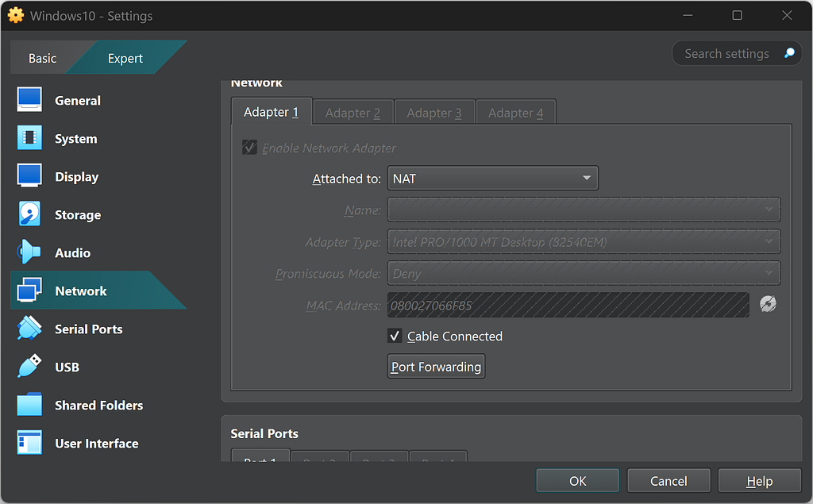Viewport: 813px width, 504px height.
Task: Go to Storage using disk icon
Action: 29,214
